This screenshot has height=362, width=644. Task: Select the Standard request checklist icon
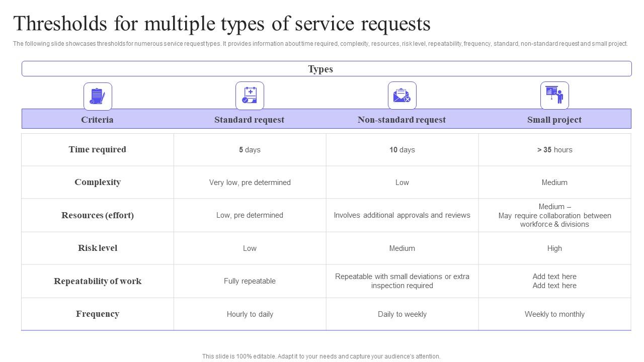250,96
